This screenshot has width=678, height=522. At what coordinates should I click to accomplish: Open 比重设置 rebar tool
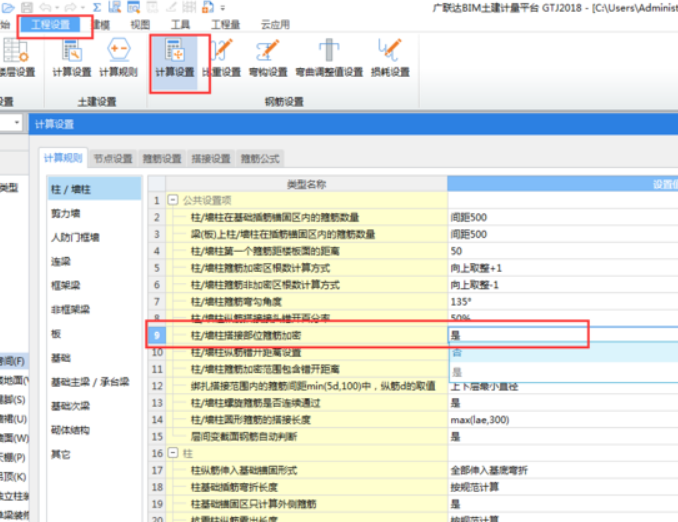(x=222, y=58)
